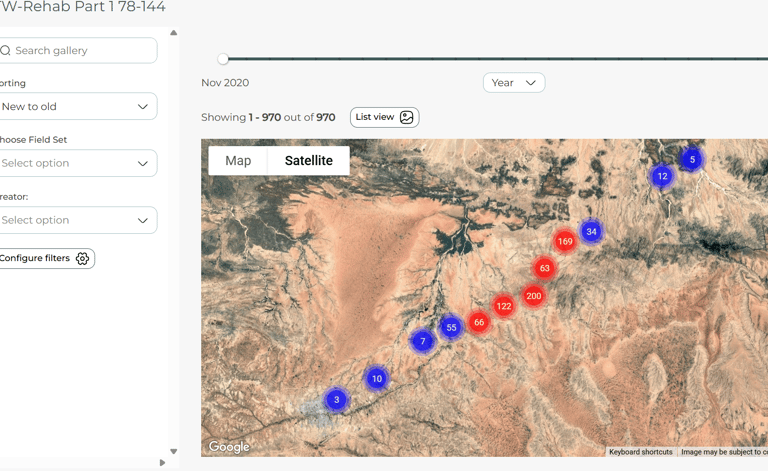The height and width of the screenshot is (471, 768).
Task: Open the blue cluster marker 10
Action: (377, 378)
